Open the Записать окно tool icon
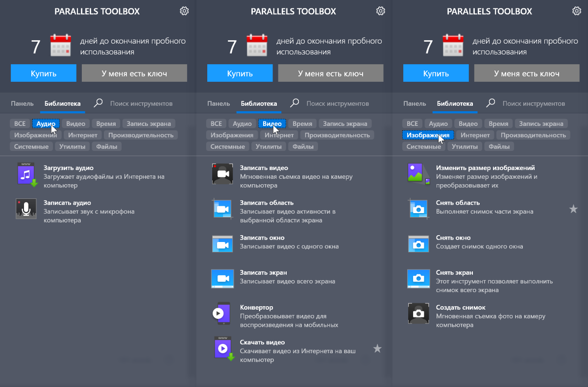The image size is (588, 387). pyautogui.click(x=222, y=243)
